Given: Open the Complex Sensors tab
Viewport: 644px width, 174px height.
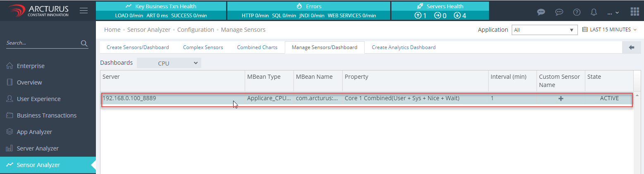Looking at the screenshot, I should 203,47.
